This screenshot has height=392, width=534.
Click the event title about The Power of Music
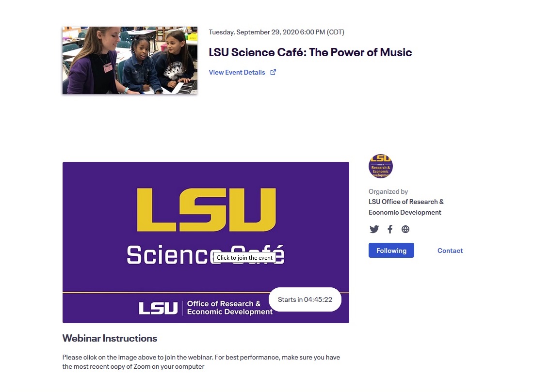(x=310, y=52)
